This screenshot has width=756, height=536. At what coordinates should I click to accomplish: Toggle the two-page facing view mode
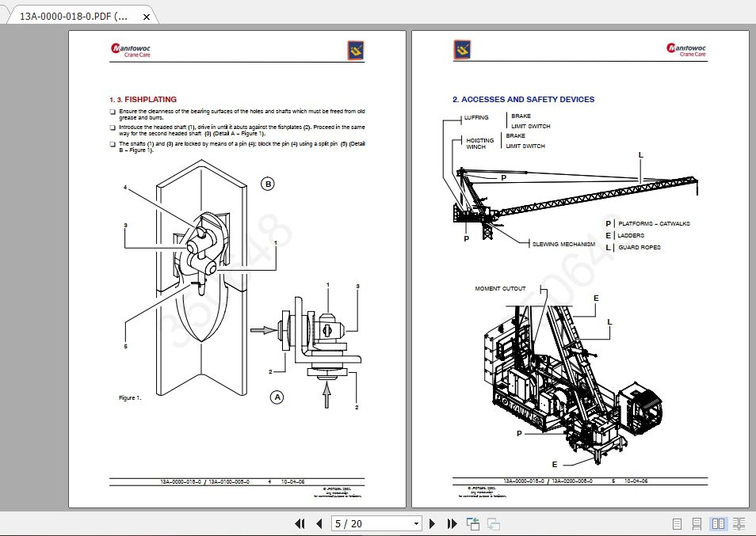[x=718, y=523]
